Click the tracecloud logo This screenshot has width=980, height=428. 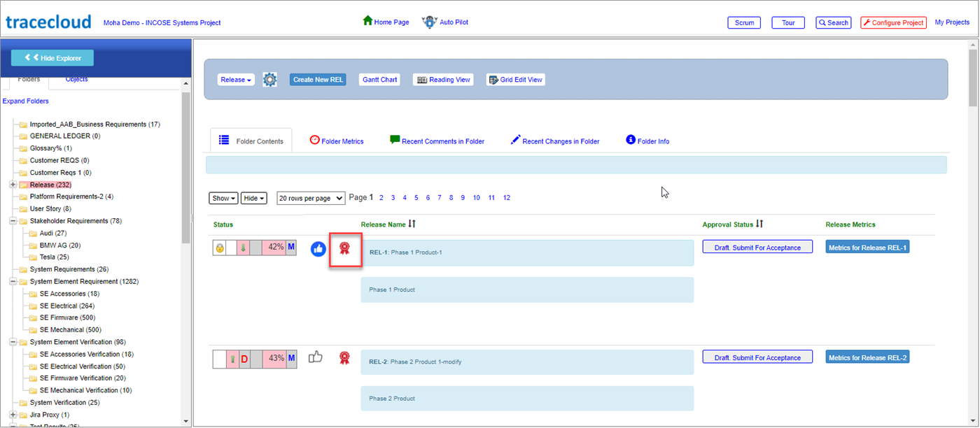(x=48, y=22)
